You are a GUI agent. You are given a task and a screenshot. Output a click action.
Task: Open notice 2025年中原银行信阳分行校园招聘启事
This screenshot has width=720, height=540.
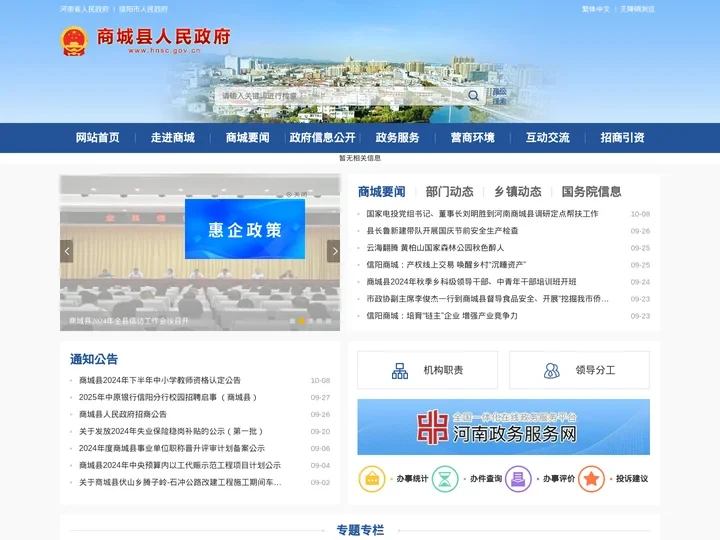(168, 397)
